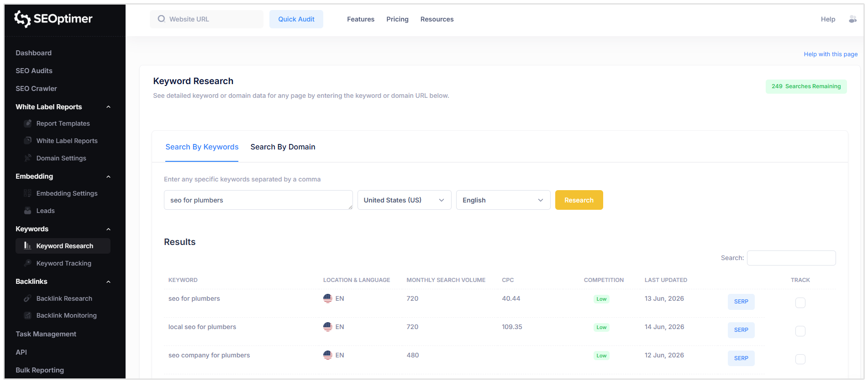Image resolution: width=868 pixels, height=383 pixels.
Task: Open the Resources menu
Action: point(437,19)
